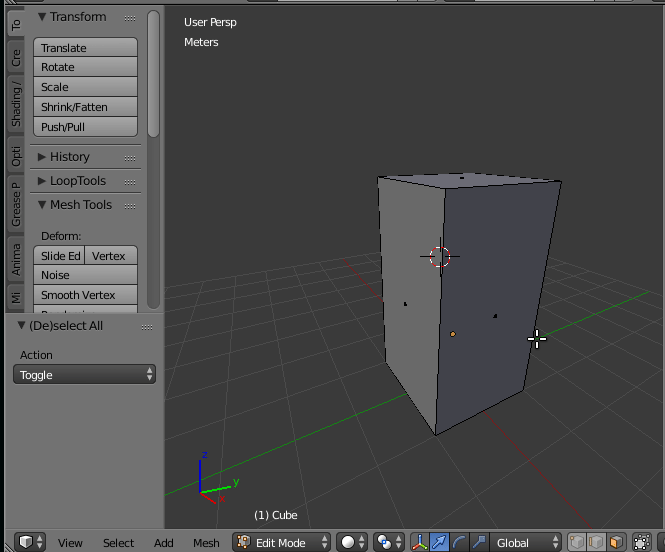Toggle the 3D manipulator axes icon

pyautogui.click(x=419, y=542)
